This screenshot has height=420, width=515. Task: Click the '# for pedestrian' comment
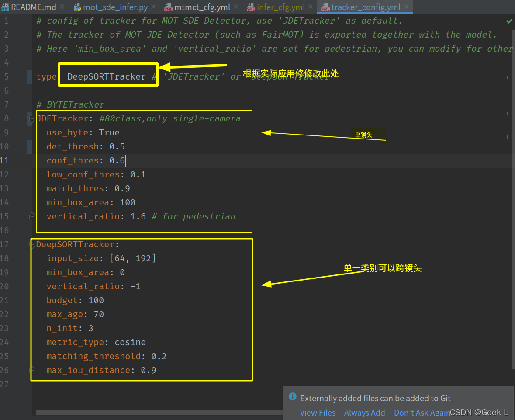(194, 217)
